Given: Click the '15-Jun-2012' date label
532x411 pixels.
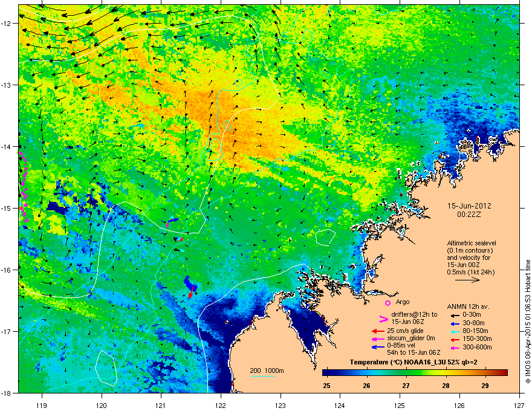Looking at the screenshot, I should click(x=469, y=206).
